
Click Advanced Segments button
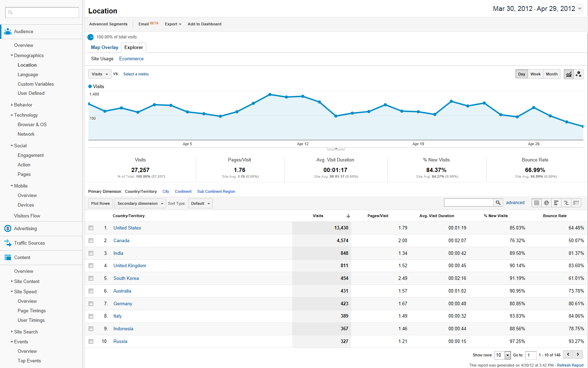click(108, 24)
